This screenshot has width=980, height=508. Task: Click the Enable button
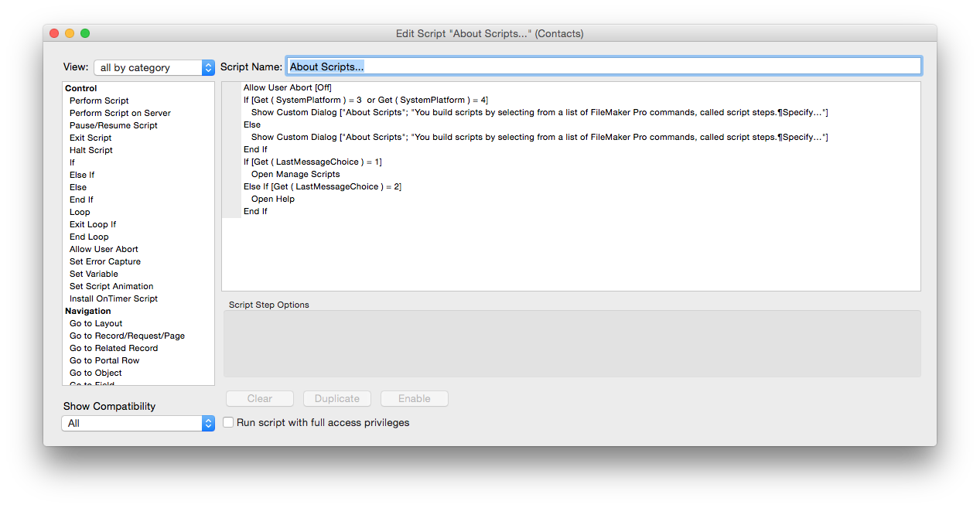(x=414, y=399)
